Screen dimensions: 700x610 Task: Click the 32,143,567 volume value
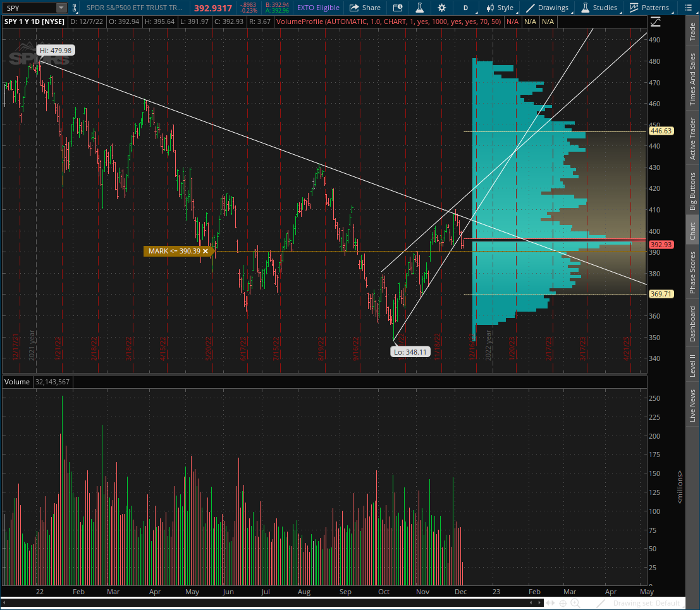pyautogui.click(x=52, y=382)
